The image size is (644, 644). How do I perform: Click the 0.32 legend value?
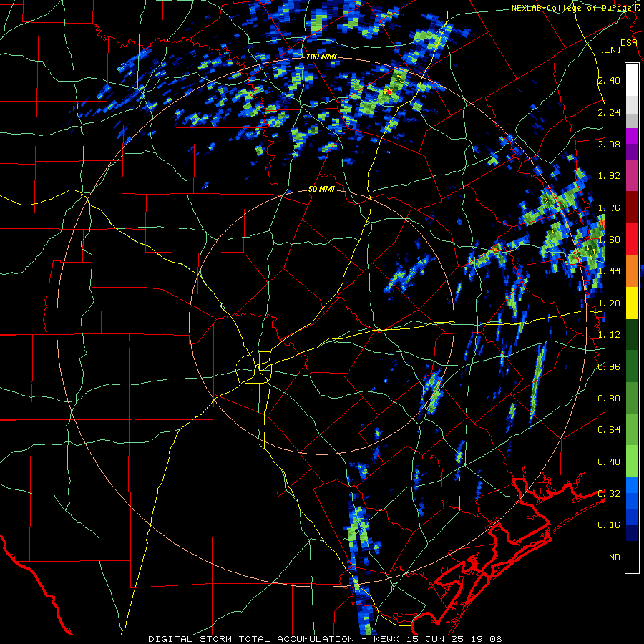click(x=609, y=494)
